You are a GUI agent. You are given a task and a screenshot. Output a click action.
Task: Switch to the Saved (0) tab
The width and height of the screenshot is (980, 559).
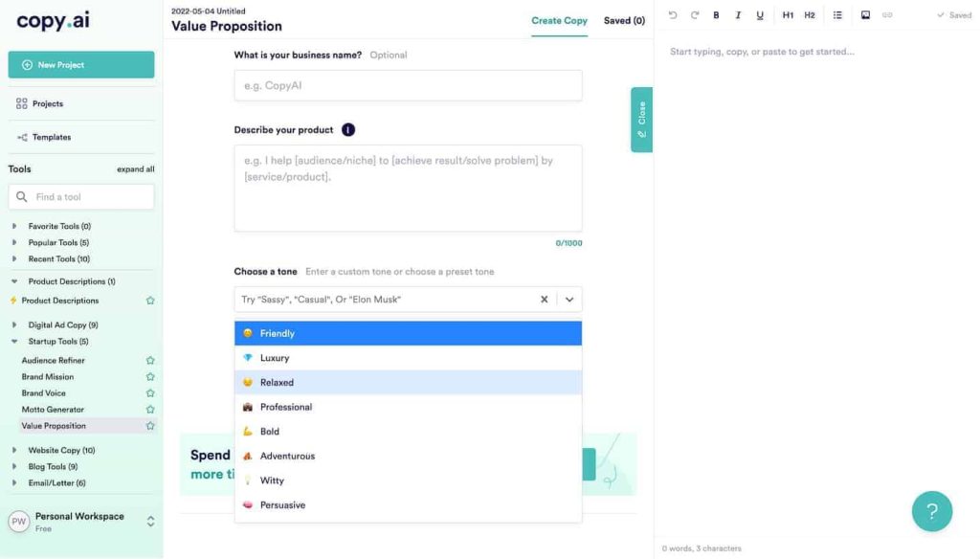[624, 20]
